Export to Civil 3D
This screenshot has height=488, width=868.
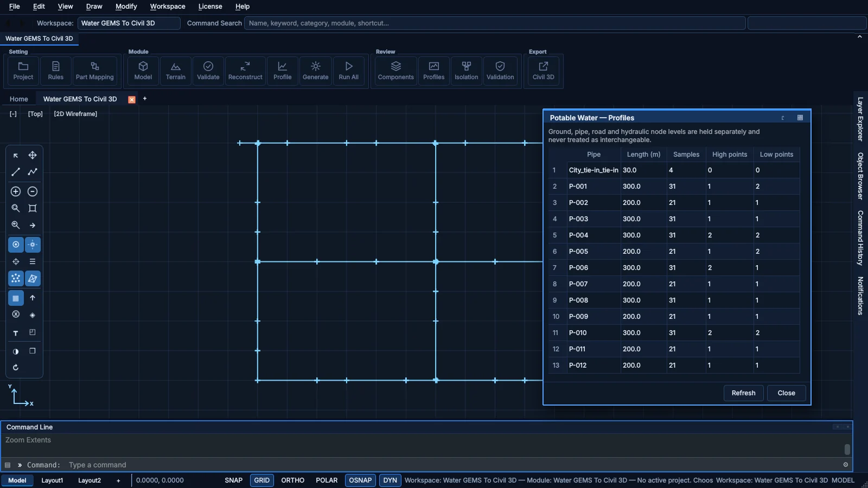pos(544,71)
